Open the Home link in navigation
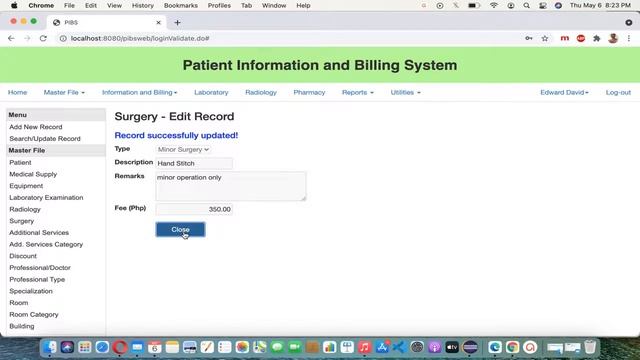Screen dimensions: 640x360 point(18,92)
